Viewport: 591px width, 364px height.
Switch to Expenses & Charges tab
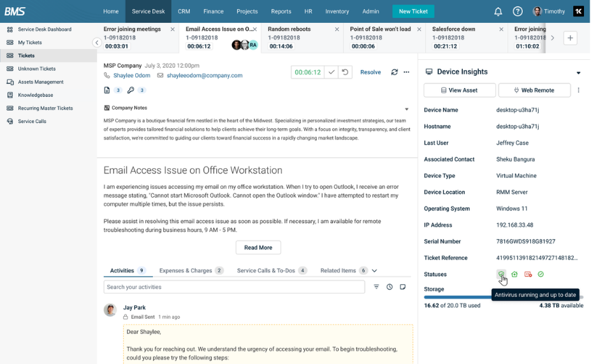click(186, 271)
